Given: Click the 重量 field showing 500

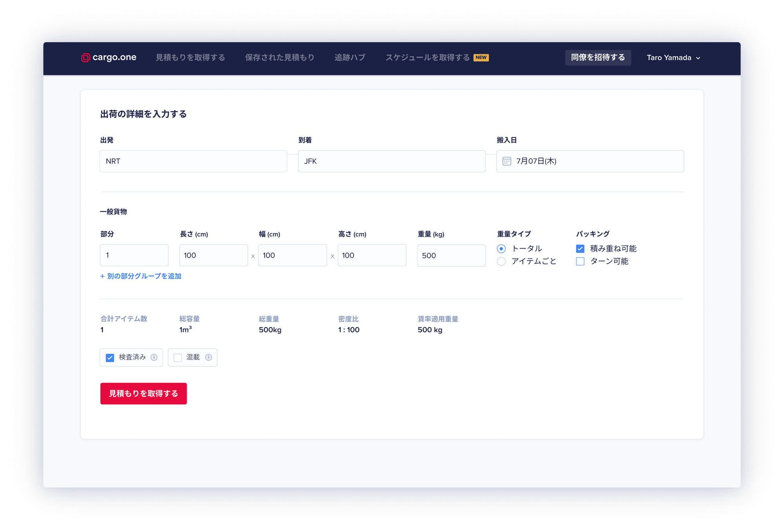Looking at the screenshot, I should (x=451, y=255).
